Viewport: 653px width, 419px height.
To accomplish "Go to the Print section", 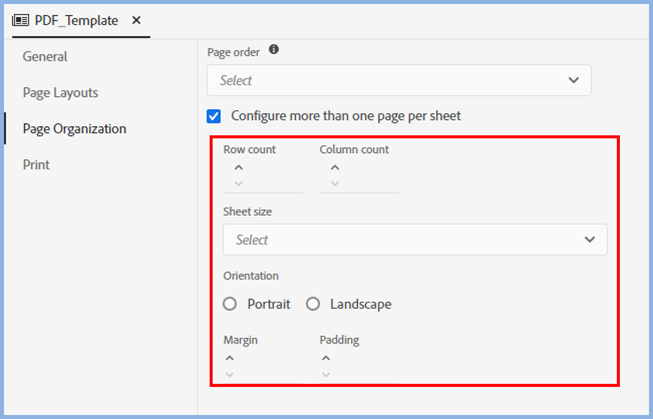I will 36,165.
